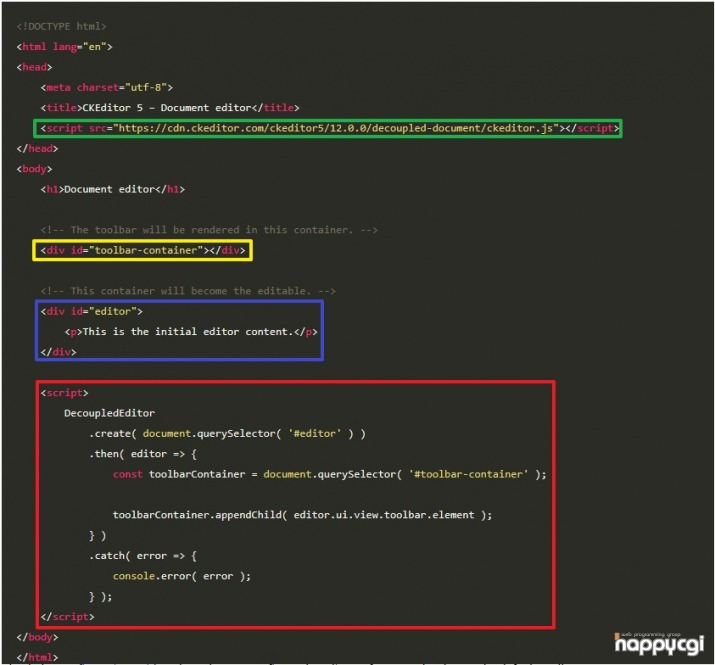Click the 'const toolbarContainer' declaration line
This screenshot has height=665, width=715.
tap(330, 474)
